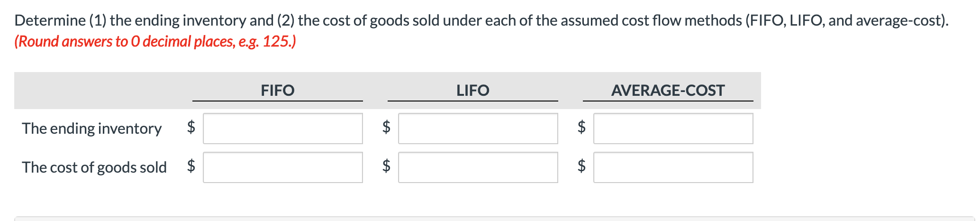Click FIFO ending inventory input field
Viewport: 980px width, 221px height.
point(283,129)
